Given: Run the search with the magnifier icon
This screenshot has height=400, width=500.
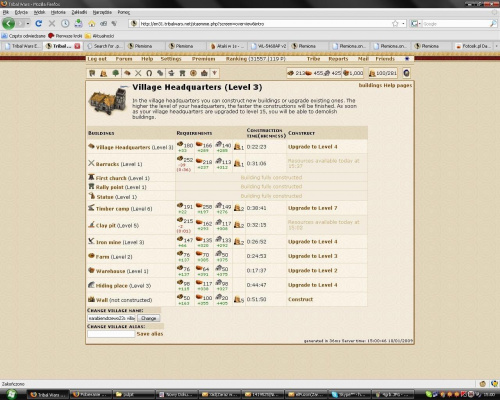Looking at the screenshot, I should click(x=493, y=24).
